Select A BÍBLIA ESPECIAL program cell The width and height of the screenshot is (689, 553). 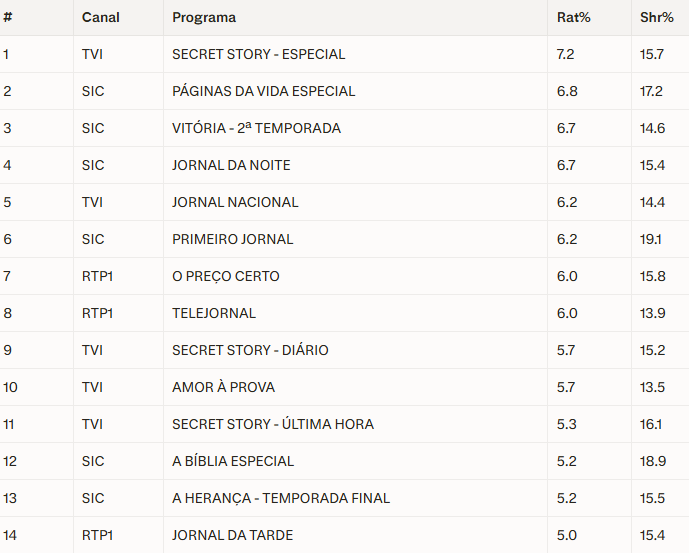pos(233,461)
